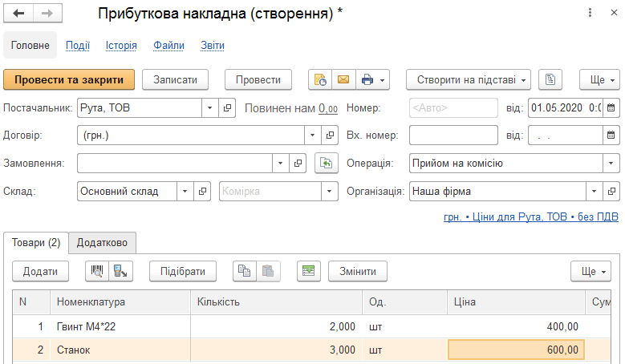The height and width of the screenshot is (364, 625).
Task: Click the Підібрати button
Action: tap(183, 271)
